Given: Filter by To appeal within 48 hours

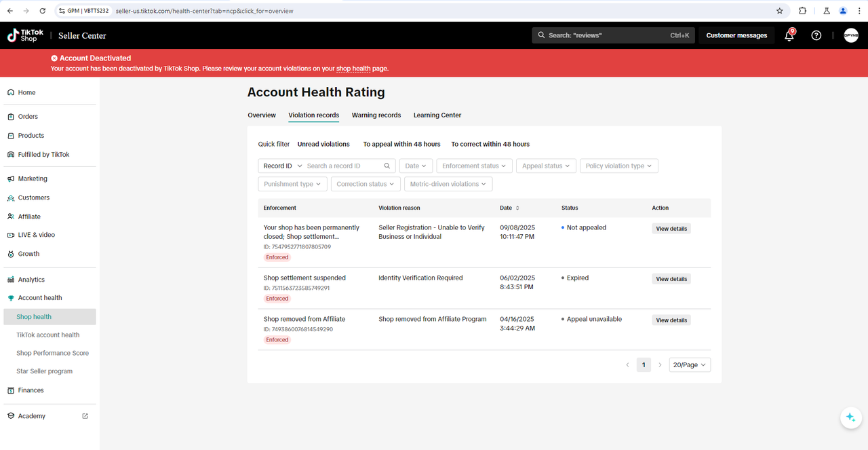Looking at the screenshot, I should coord(401,144).
